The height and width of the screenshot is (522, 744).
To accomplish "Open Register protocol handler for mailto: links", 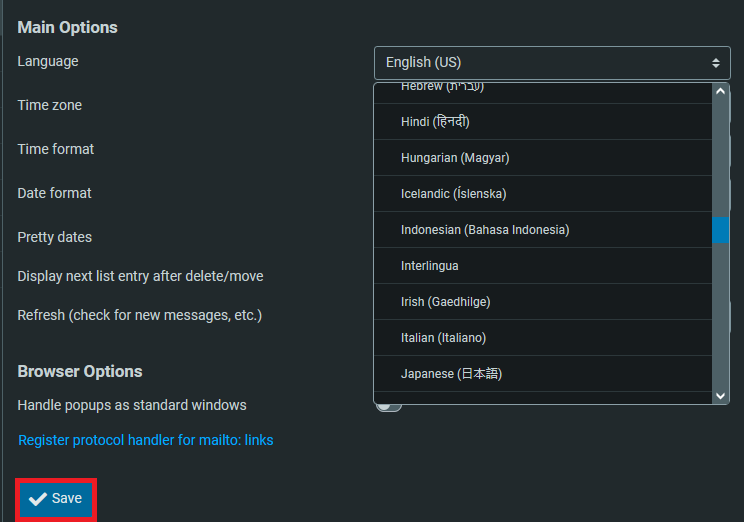I will [x=146, y=440].
